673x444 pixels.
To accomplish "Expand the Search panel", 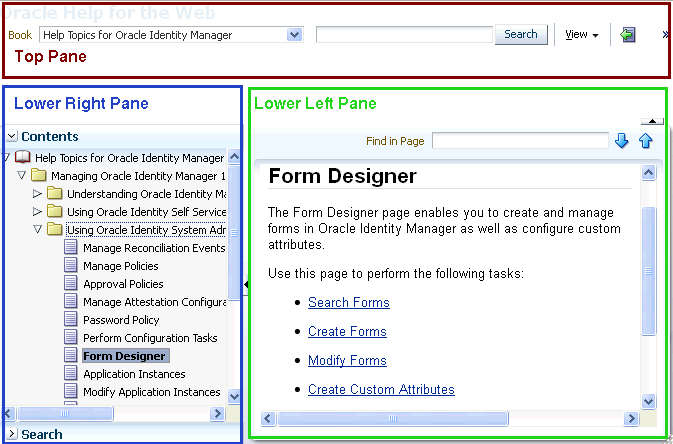I will click(x=12, y=434).
